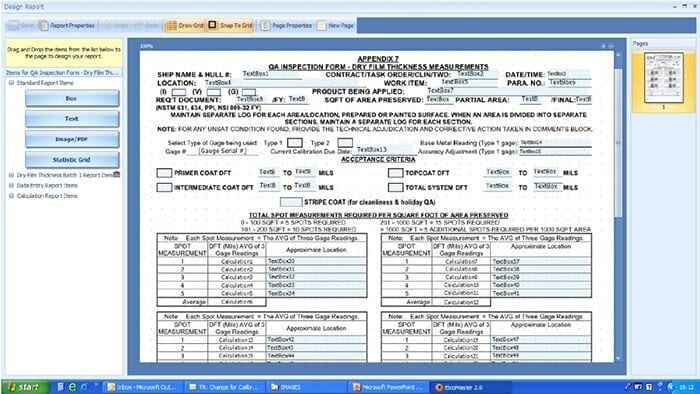Click the Base Metal Reading TextBox14 field

pos(555,143)
